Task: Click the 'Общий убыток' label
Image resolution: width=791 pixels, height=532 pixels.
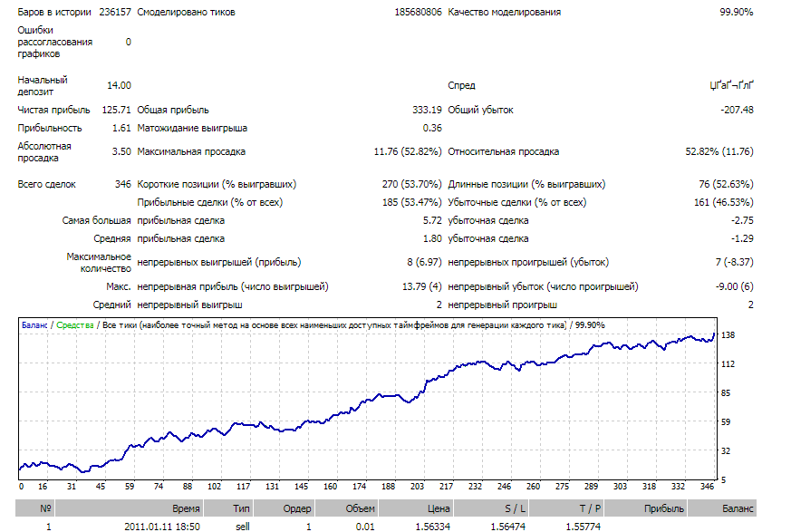Action: click(x=481, y=110)
